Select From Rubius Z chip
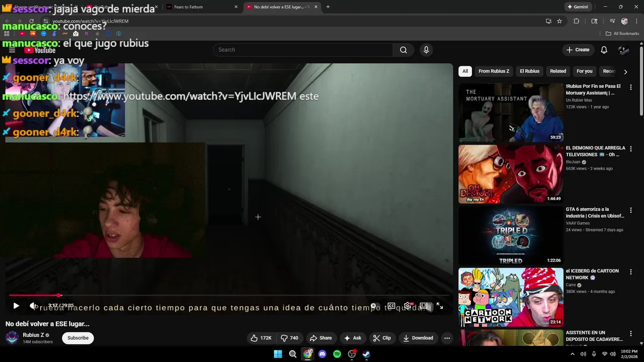The width and height of the screenshot is (644, 362). [x=494, y=71]
